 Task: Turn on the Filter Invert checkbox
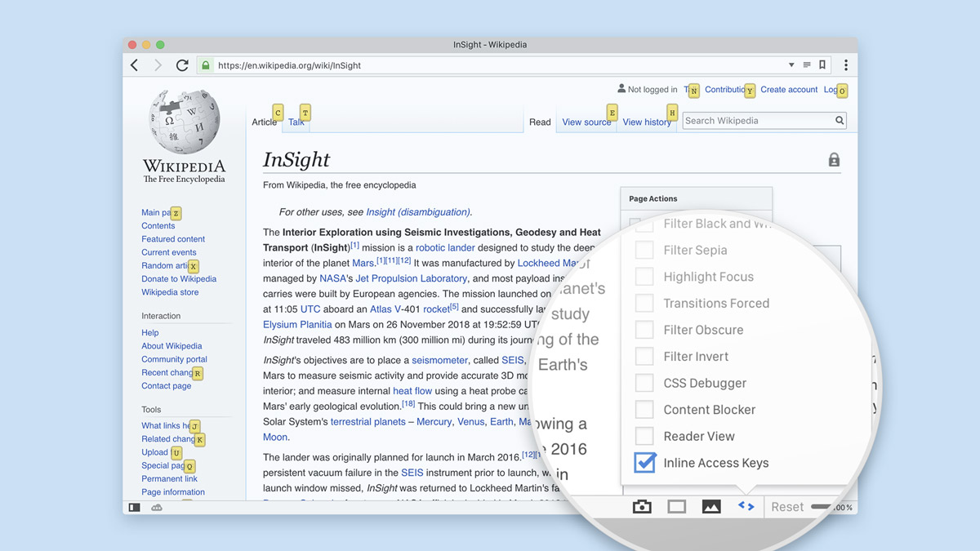pos(644,357)
